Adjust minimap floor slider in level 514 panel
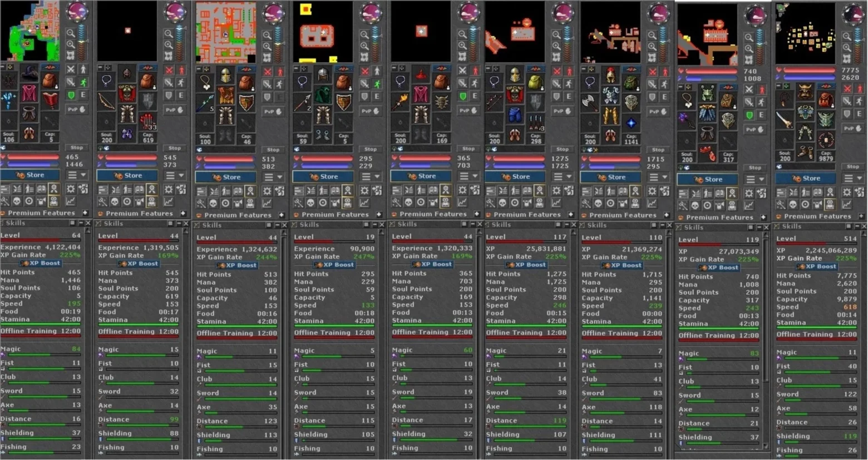 coord(859,44)
